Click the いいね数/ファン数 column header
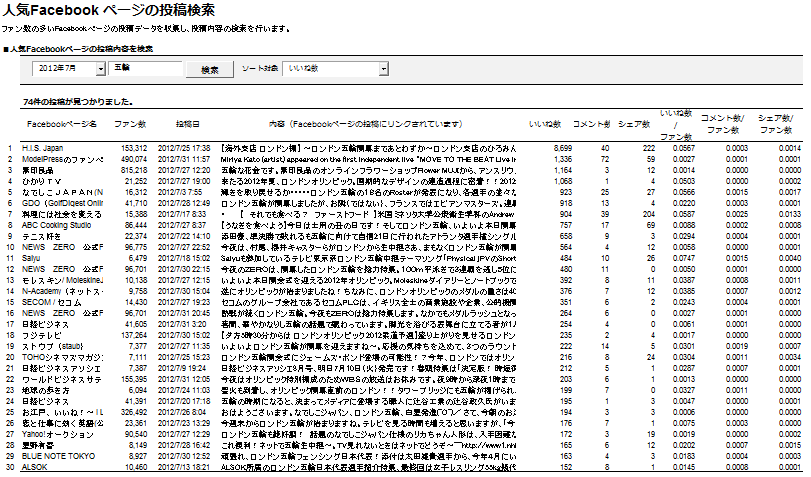Viewport: 811px width, 477px height. click(x=675, y=125)
